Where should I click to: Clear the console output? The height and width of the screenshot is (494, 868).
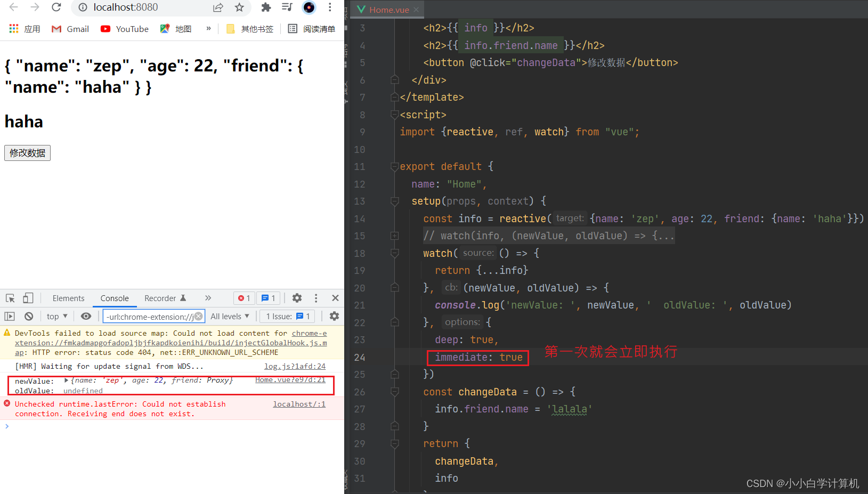point(29,316)
